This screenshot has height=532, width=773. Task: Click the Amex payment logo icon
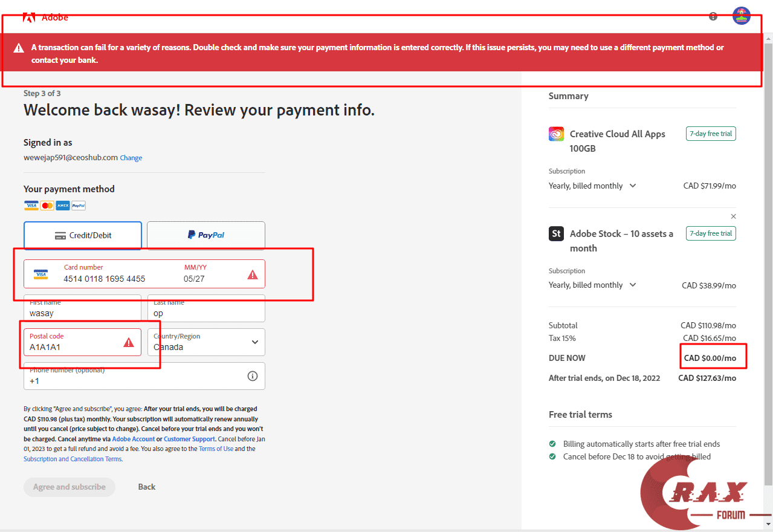point(63,206)
